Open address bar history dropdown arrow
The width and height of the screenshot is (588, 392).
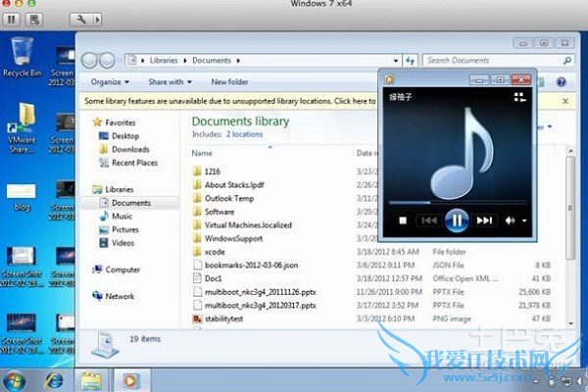click(396, 61)
